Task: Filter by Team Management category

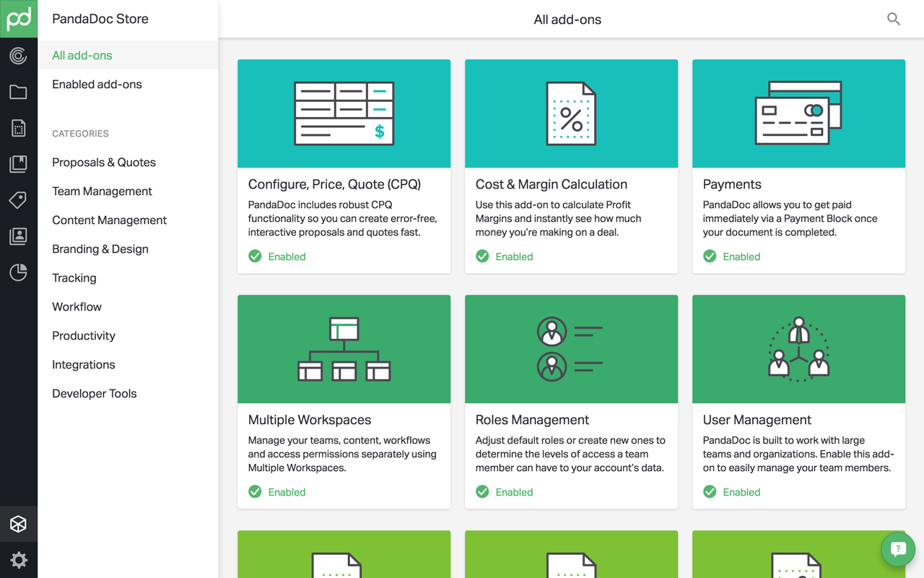Action: [102, 191]
